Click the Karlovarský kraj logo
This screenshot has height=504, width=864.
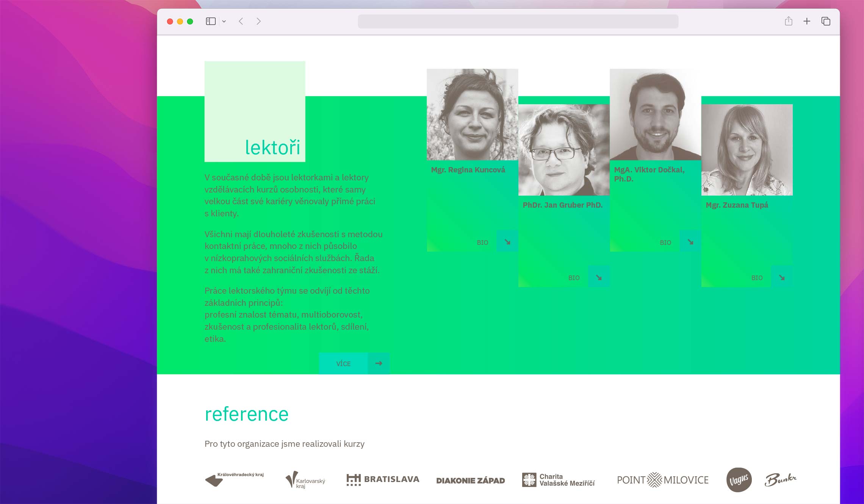(305, 480)
